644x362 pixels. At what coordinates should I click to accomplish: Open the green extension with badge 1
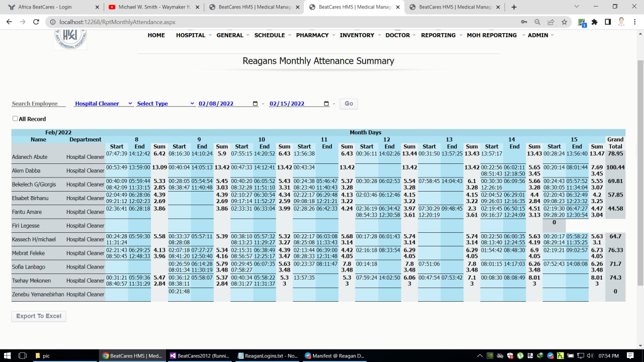tap(582, 22)
